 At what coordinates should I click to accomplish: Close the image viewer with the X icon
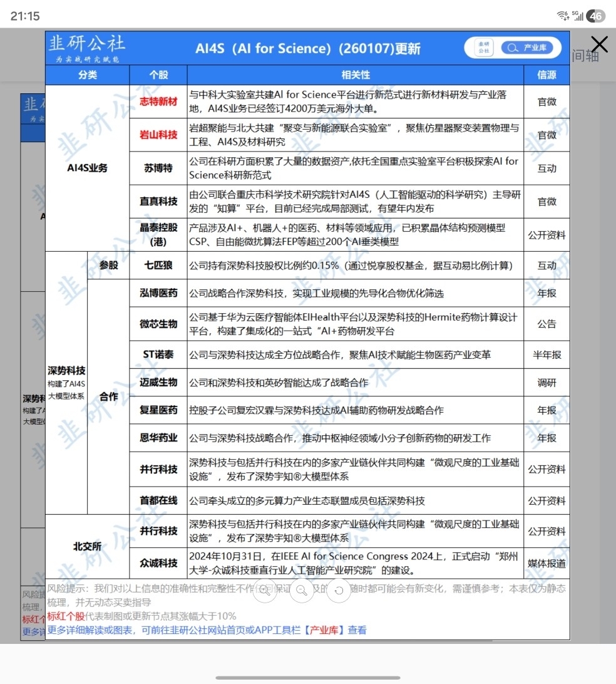pyautogui.click(x=600, y=44)
